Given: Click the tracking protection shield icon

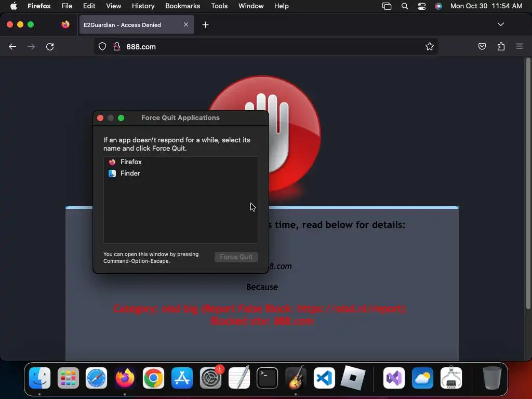Looking at the screenshot, I should (102, 46).
